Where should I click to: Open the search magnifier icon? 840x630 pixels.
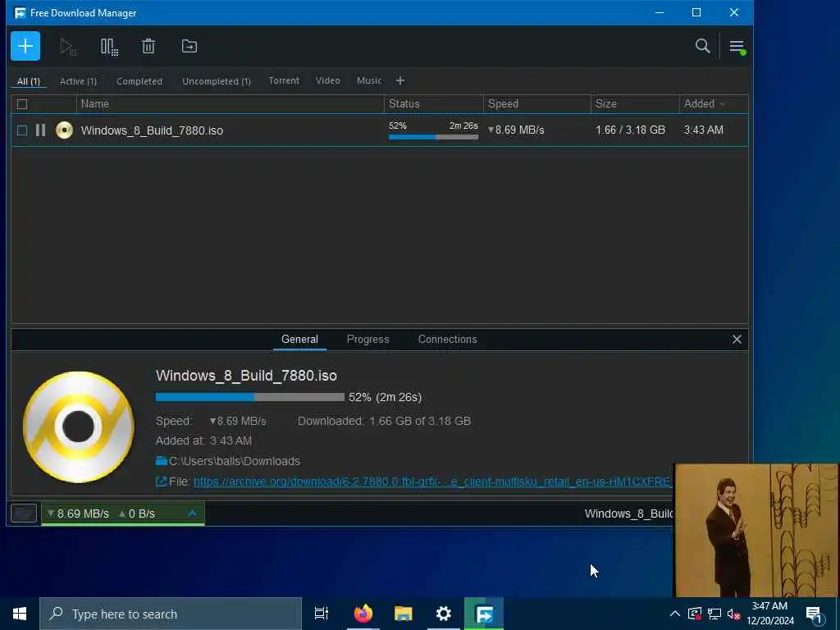click(702, 46)
